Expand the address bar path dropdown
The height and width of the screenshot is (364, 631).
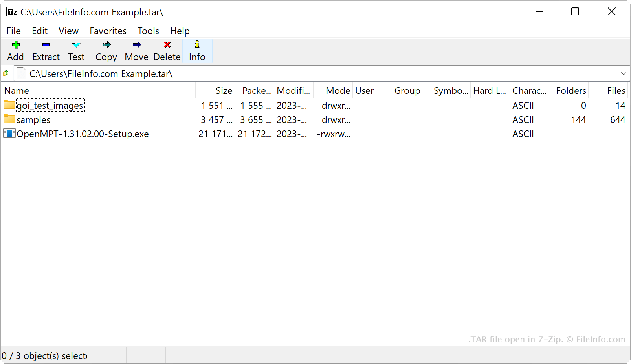[624, 73]
